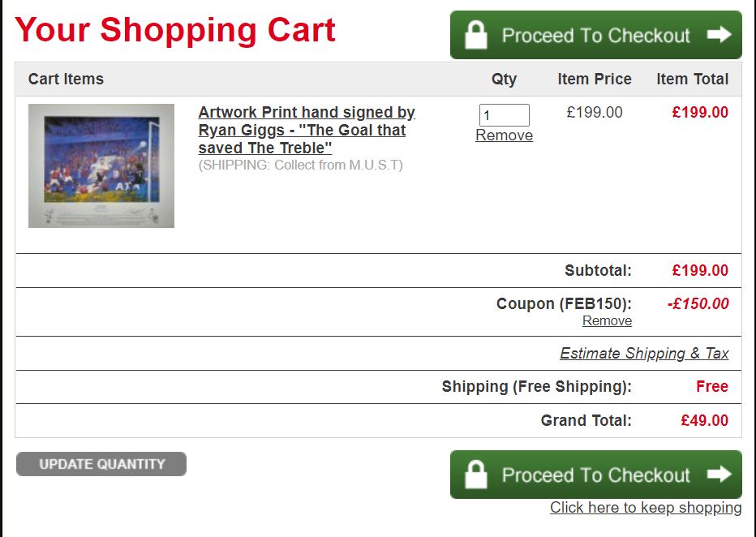Viewport: 756px width, 537px height.
Task: Follow the Click here to keep shopping link
Action: point(646,508)
